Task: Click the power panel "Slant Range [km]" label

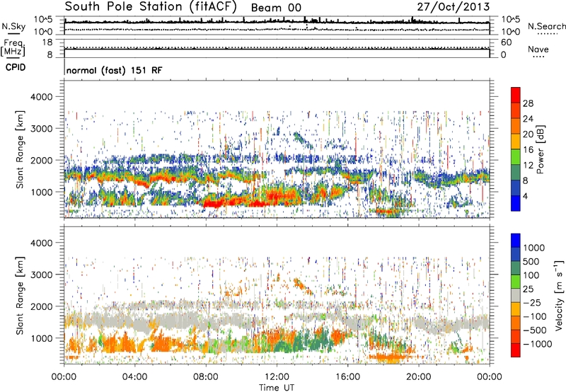Action: tap(20, 149)
